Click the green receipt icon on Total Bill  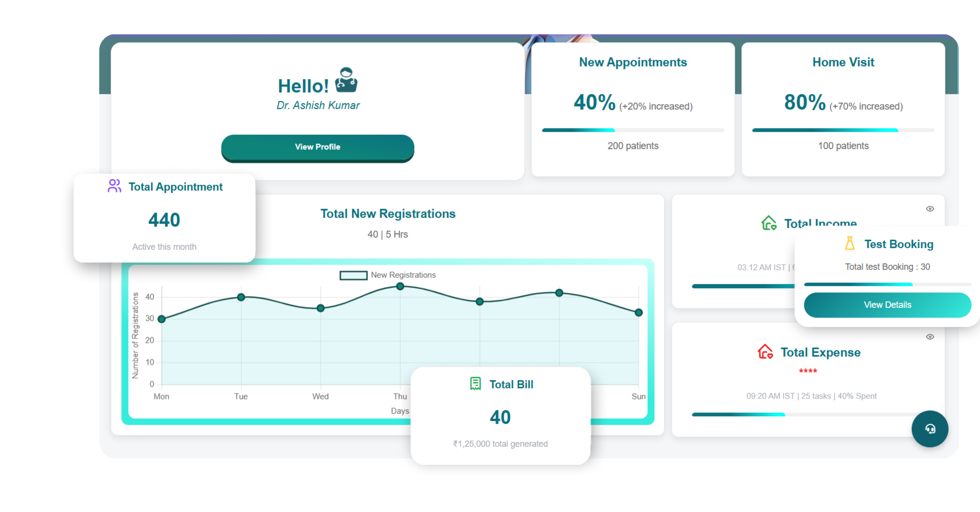pyautogui.click(x=475, y=384)
